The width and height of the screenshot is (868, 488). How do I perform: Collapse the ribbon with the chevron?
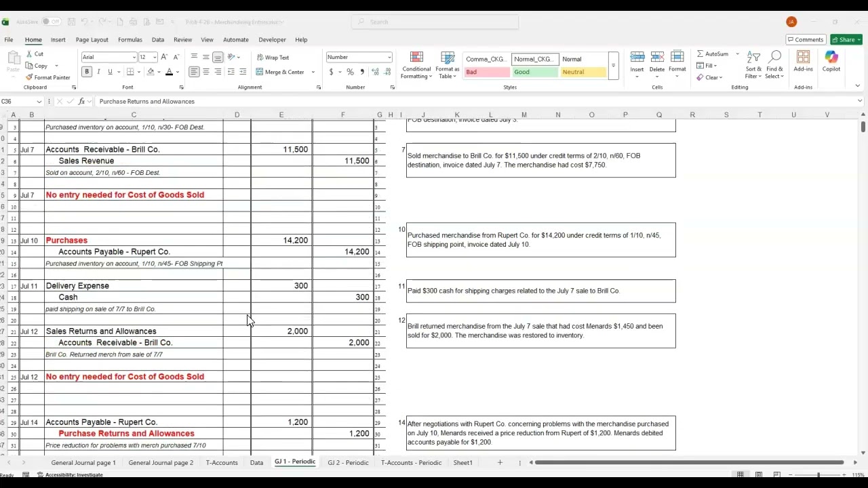coord(858,86)
